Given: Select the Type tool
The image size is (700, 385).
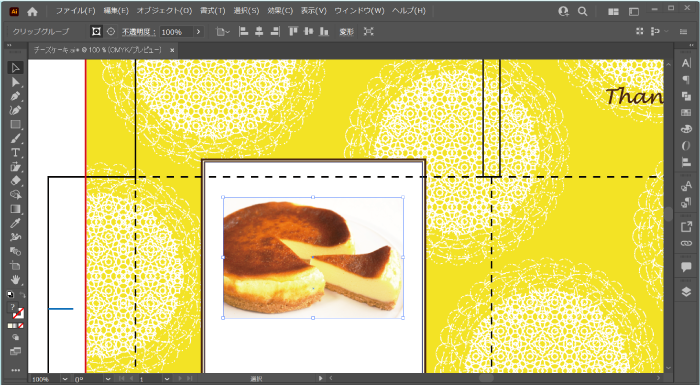Looking at the screenshot, I should pos(16,153).
